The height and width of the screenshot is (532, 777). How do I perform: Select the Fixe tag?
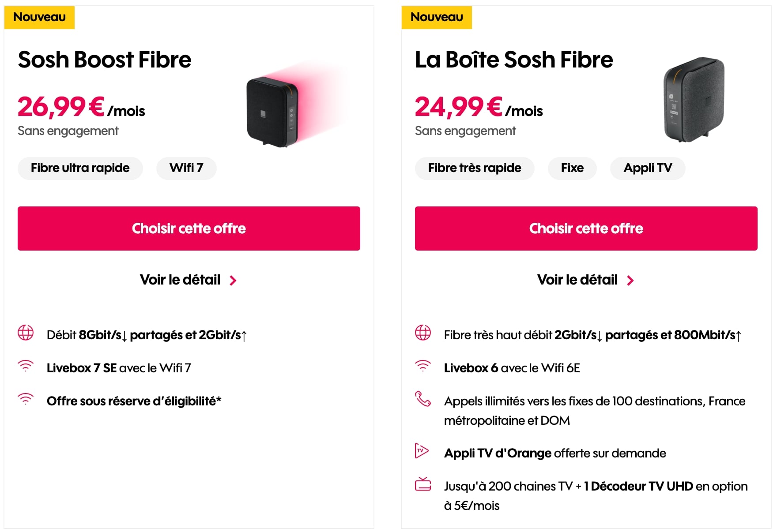tap(572, 168)
